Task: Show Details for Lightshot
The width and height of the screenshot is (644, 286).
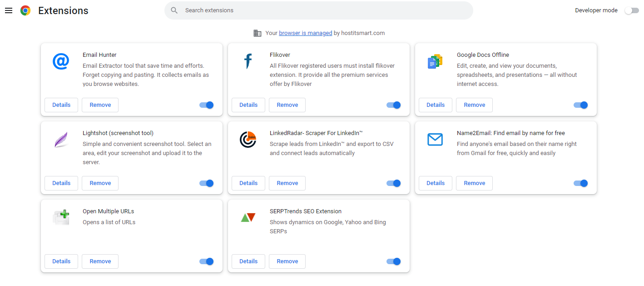Action: (x=61, y=183)
